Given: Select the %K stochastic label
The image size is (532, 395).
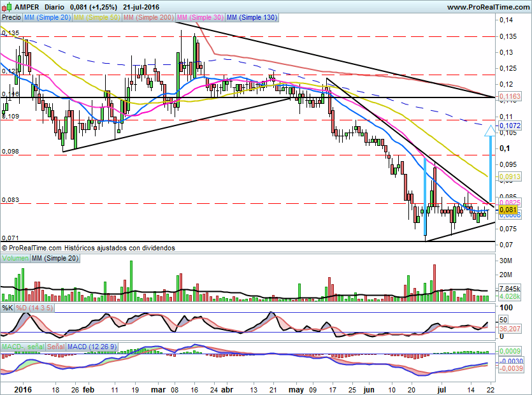Looking at the screenshot, I should point(8,308).
